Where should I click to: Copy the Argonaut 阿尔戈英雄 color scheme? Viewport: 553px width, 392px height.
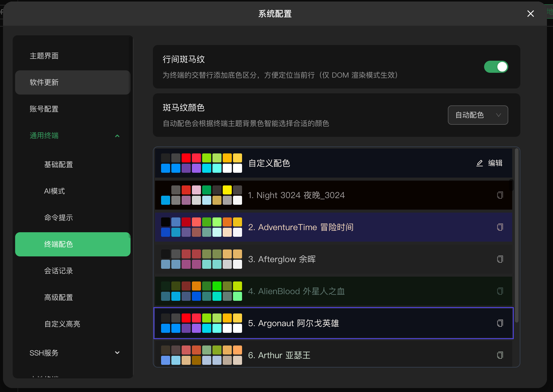tap(500, 323)
